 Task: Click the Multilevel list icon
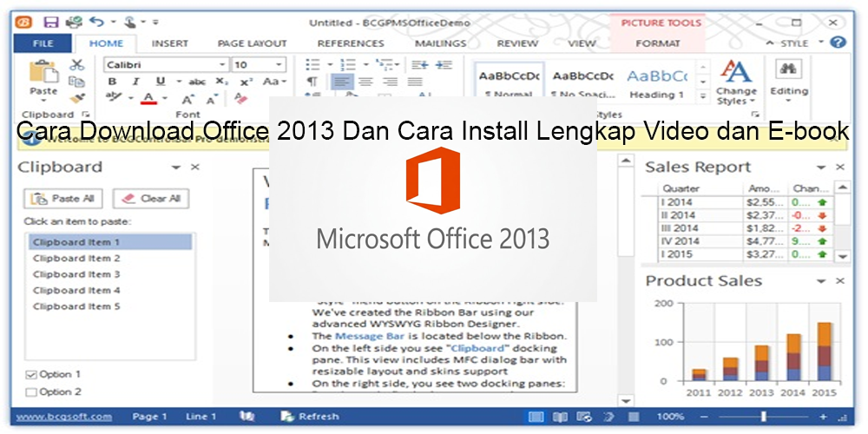click(383, 65)
